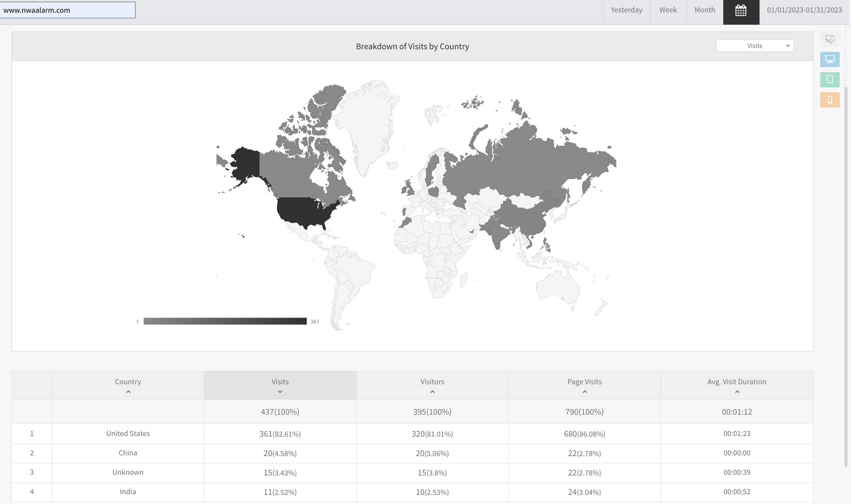
Task: Open the calendar date picker icon
Action: [x=741, y=10]
